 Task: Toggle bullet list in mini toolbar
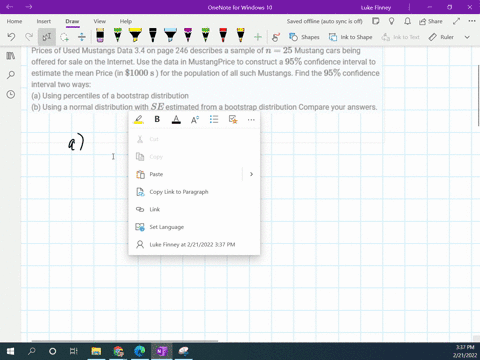click(214, 119)
